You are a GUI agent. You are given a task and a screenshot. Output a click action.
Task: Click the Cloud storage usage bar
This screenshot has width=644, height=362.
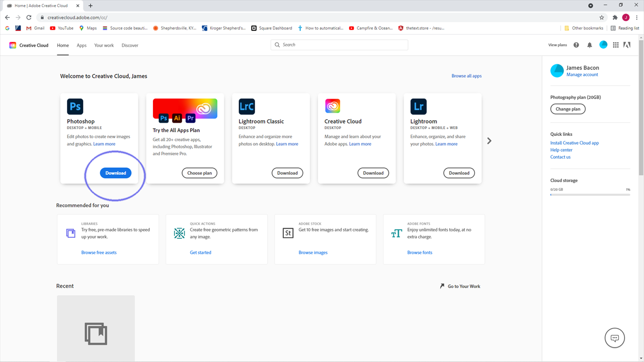[590, 194]
